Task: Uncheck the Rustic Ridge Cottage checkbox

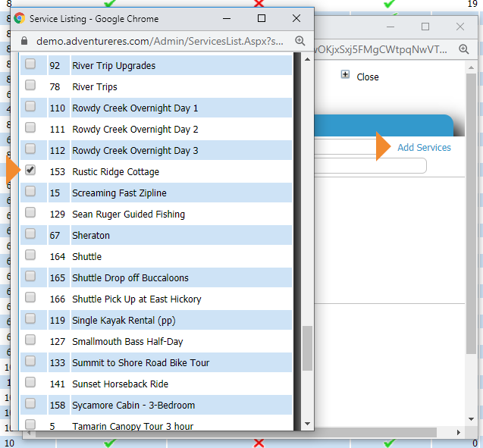Action: click(x=30, y=171)
